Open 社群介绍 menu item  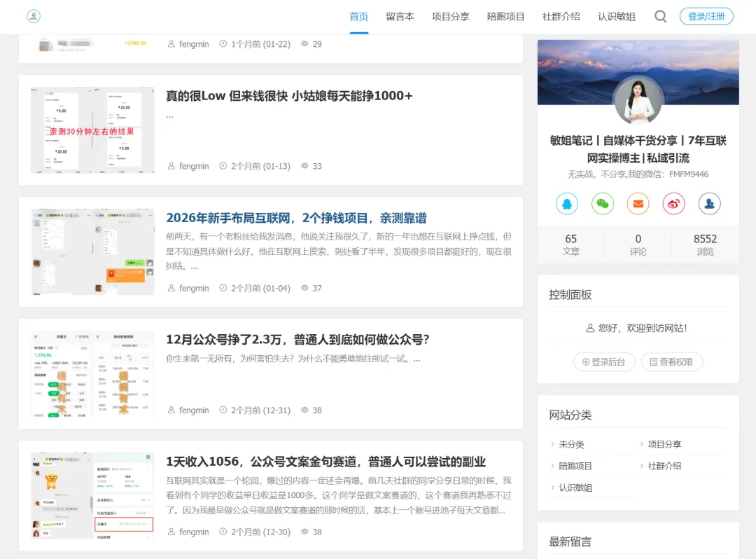point(561,17)
